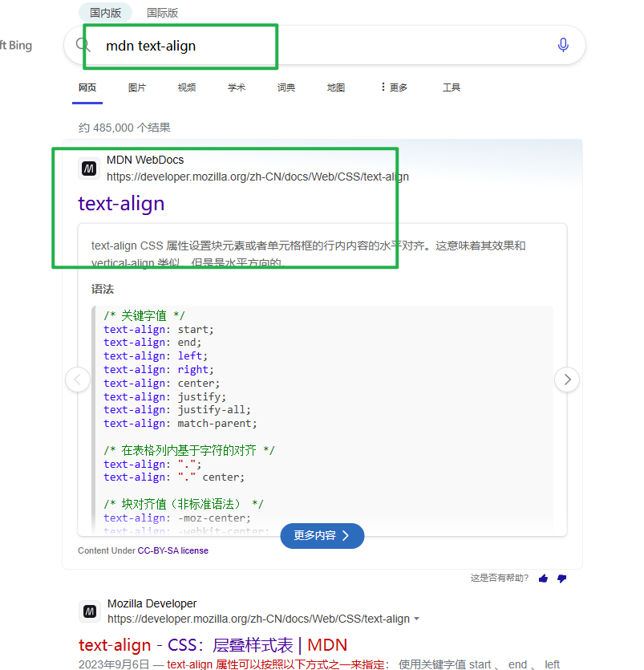Click the code line text-align: match-parent;
This screenshot has width=644, height=670.
pos(180,424)
